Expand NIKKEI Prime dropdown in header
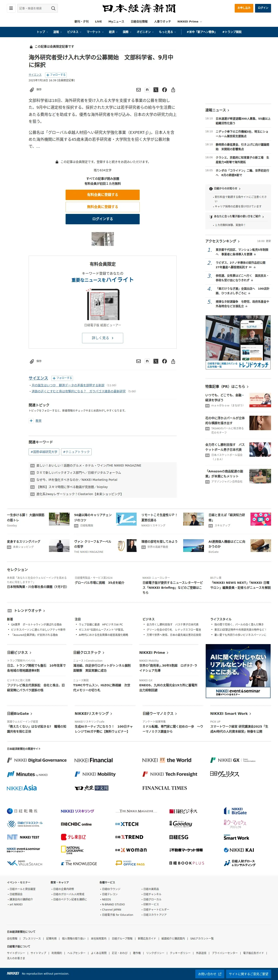278x980 pixels. [190, 22]
